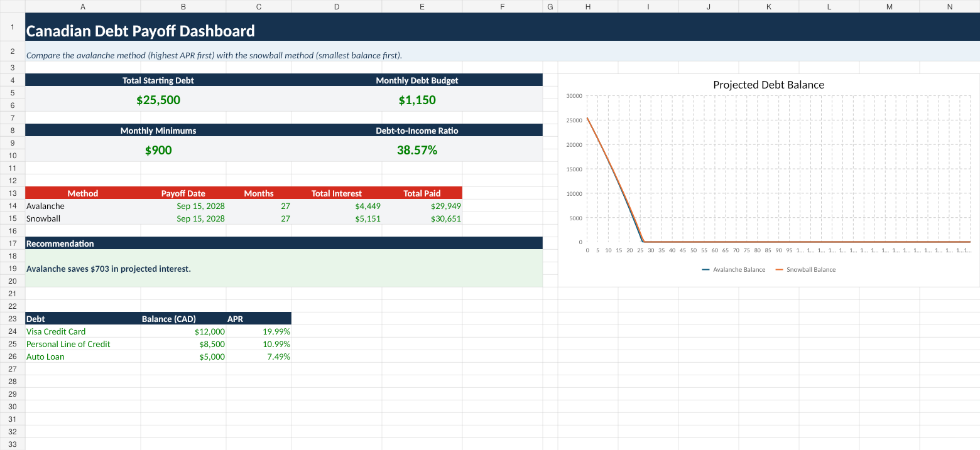Click the 7.49% APR cell

[x=259, y=356]
